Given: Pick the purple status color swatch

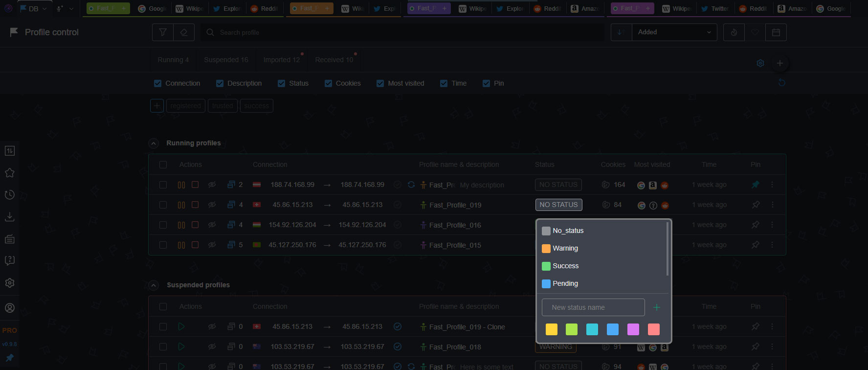Looking at the screenshot, I should (633, 329).
